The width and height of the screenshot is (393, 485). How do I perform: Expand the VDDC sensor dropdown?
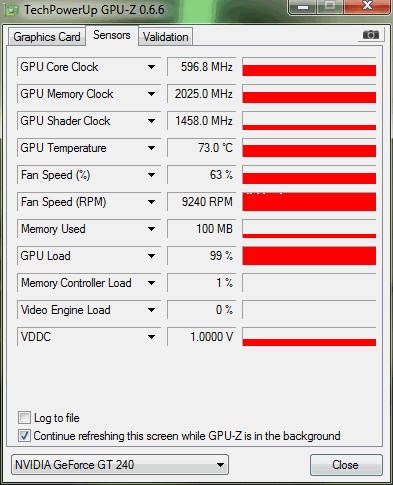click(x=151, y=337)
